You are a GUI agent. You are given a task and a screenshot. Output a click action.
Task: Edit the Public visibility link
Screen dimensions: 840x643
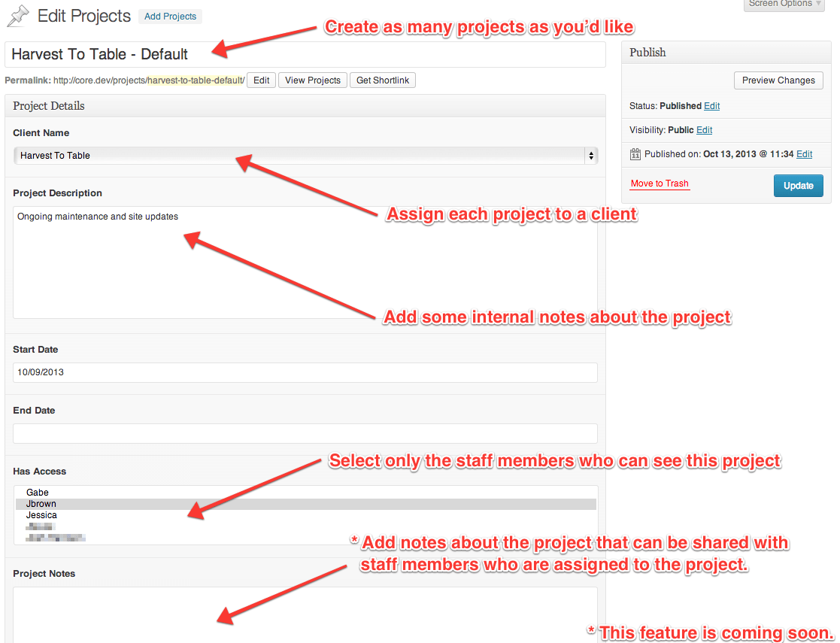click(704, 130)
